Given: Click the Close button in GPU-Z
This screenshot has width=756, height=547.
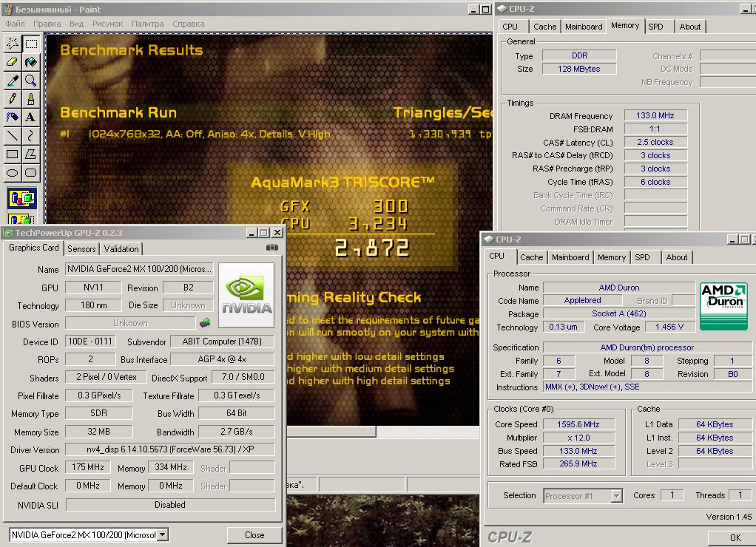Looking at the screenshot, I should [254, 535].
